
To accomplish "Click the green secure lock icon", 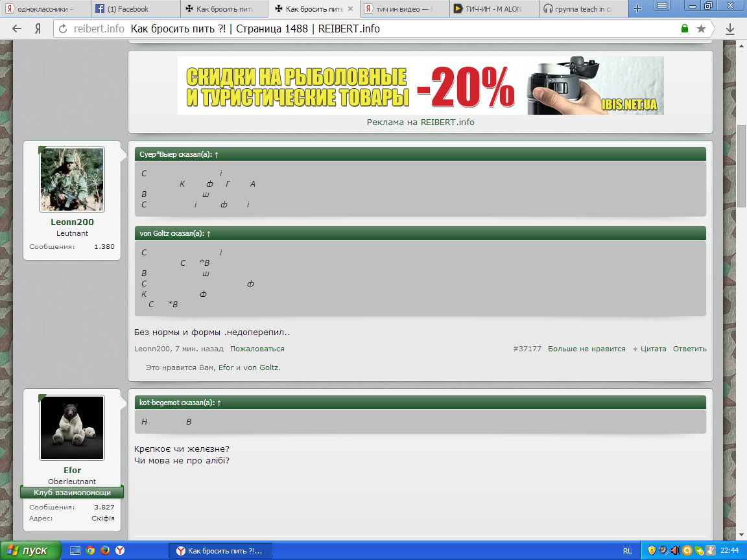I will pos(685,29).
